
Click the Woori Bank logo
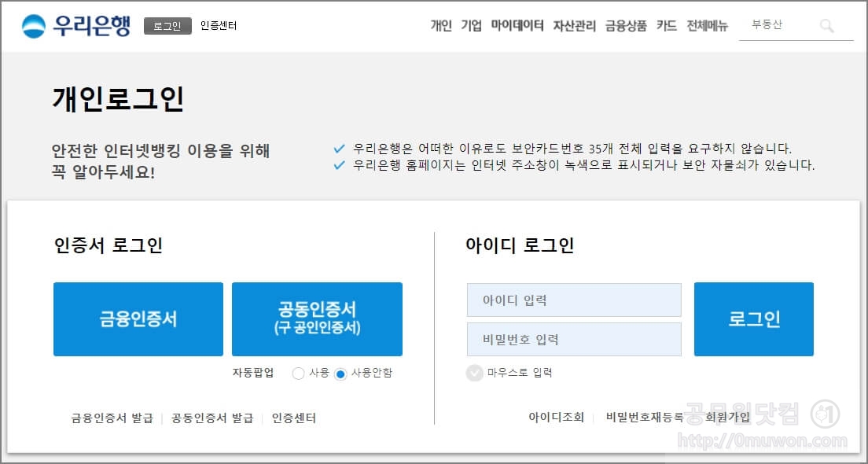click(x=73, y=24)
